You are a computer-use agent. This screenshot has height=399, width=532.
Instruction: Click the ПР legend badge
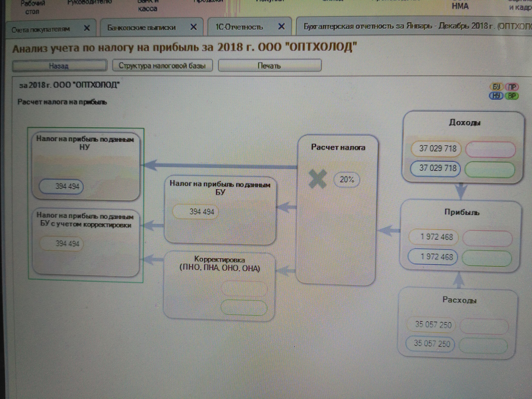pos(512,87)
